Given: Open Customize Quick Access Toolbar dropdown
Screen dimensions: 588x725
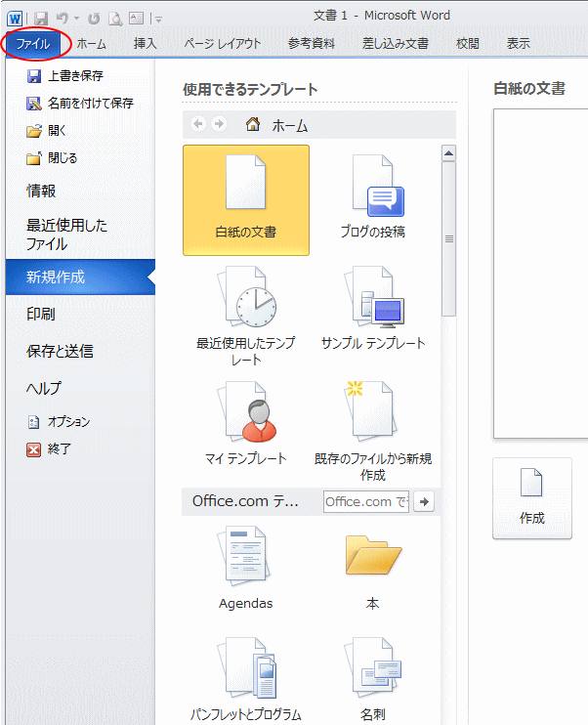Looking at the screenshot, I should point(158,20).
